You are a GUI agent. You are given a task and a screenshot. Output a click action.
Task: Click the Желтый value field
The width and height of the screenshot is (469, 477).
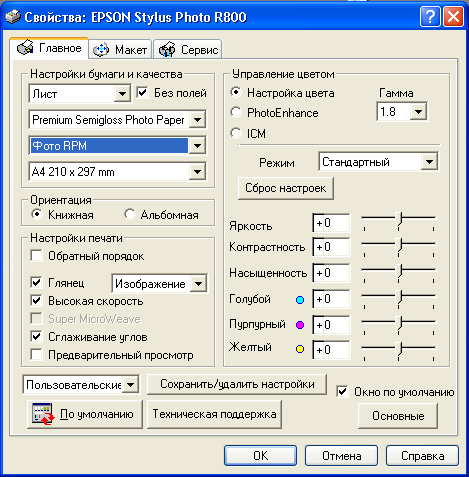point(331,350)
